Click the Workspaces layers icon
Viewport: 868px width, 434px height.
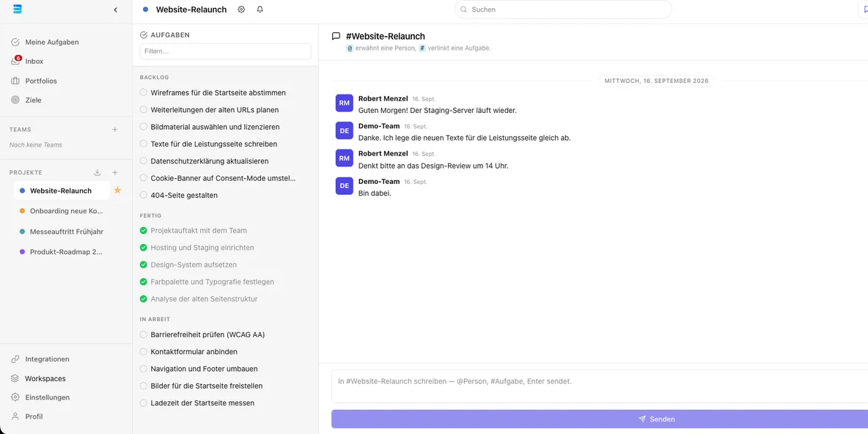click(x=15, y=378)
